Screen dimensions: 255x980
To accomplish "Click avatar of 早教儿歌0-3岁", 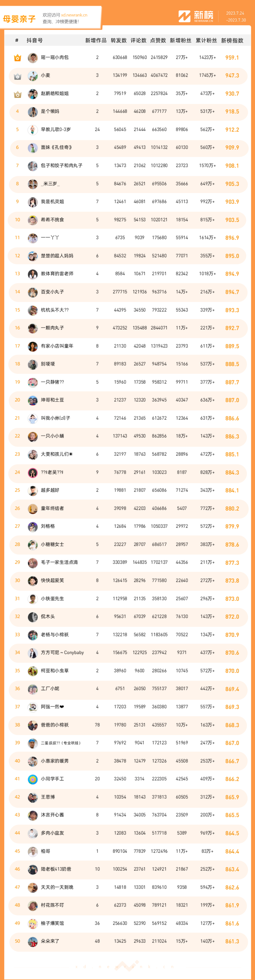I will click(33, 130).
